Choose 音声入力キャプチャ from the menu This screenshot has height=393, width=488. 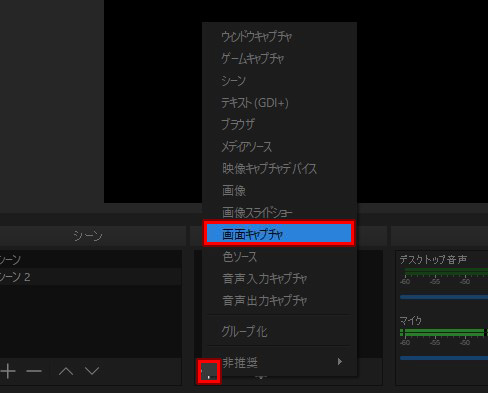(279, 278)
